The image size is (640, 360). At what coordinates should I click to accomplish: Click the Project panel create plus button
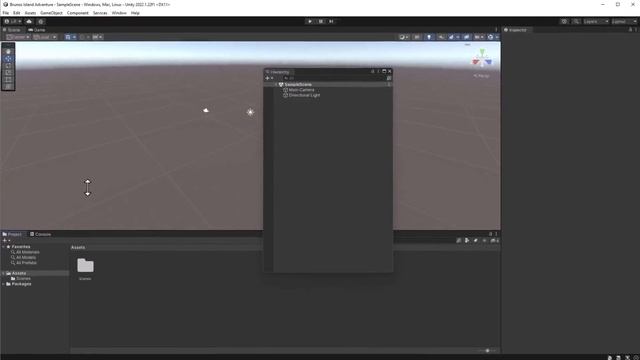(x=6, y=241)
